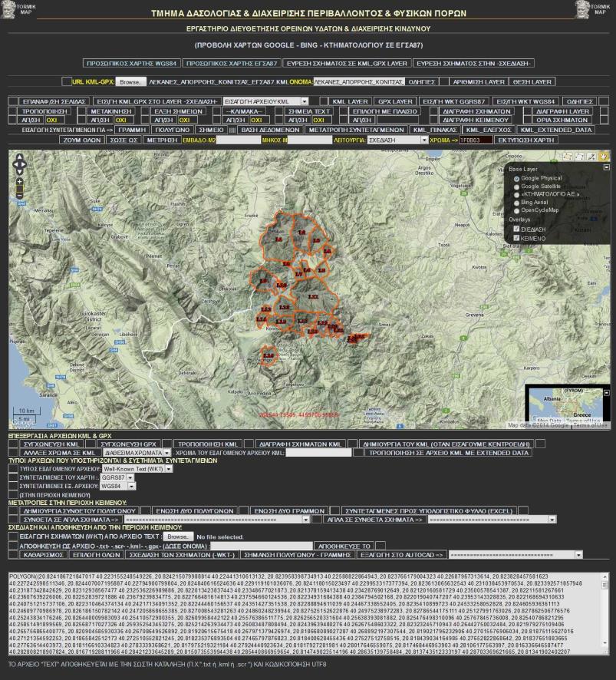Choose Bing Aerial base layer
Screen dimensions: 616x680
pyautogui.click(x=517, y=203)
